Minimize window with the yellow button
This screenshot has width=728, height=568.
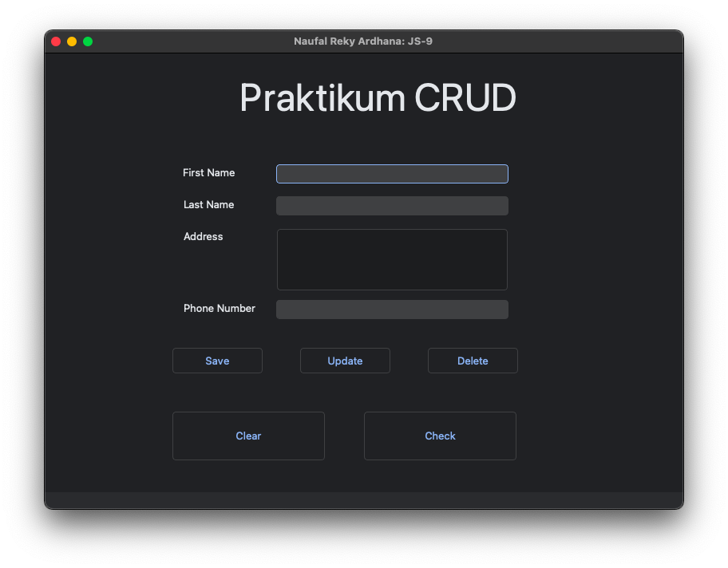[72, 41]
